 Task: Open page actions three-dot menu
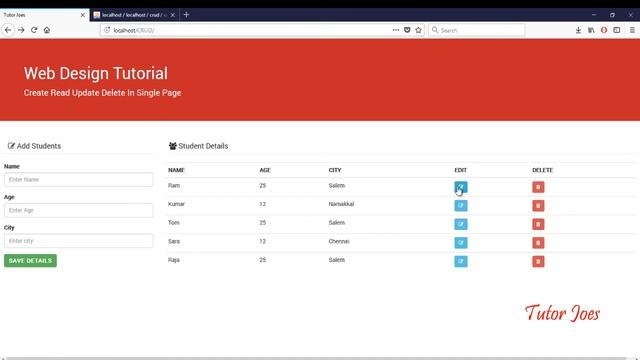coord(396,30)
